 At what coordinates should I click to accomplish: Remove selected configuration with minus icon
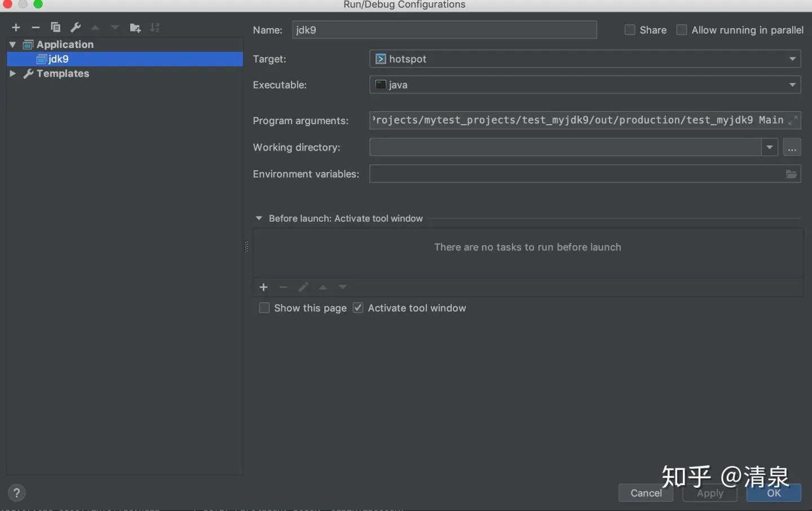tap(36, 27)
